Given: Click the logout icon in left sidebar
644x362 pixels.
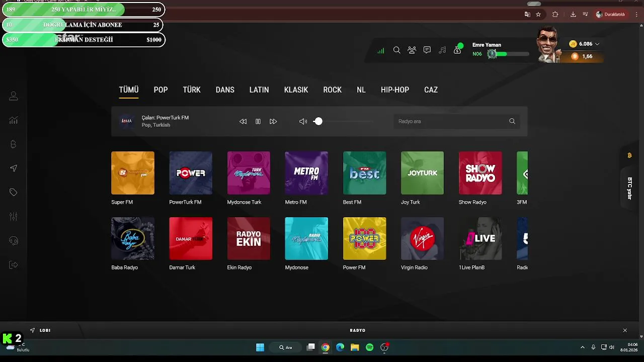Looking at the screenshot, I should coord(14,265).
